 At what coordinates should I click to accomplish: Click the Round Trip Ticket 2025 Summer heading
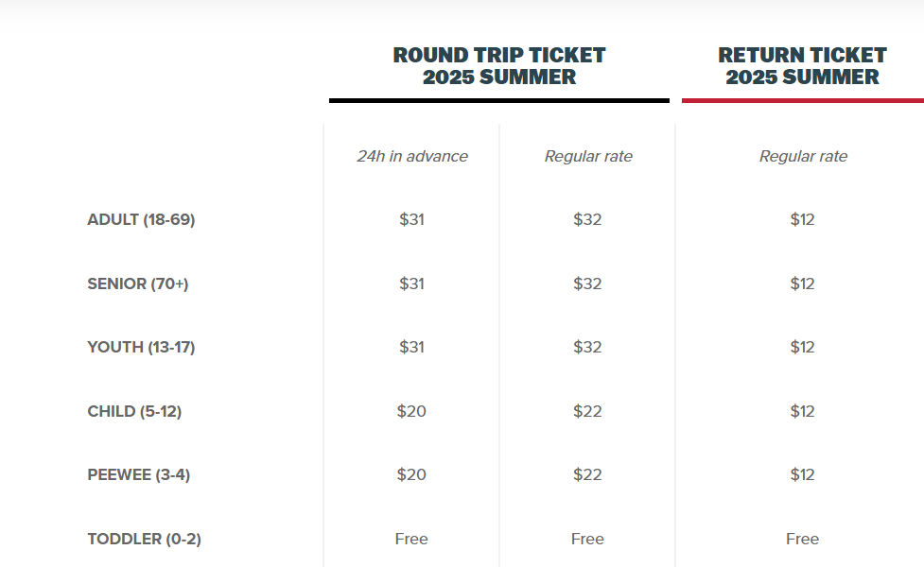(x=499, y=66)
